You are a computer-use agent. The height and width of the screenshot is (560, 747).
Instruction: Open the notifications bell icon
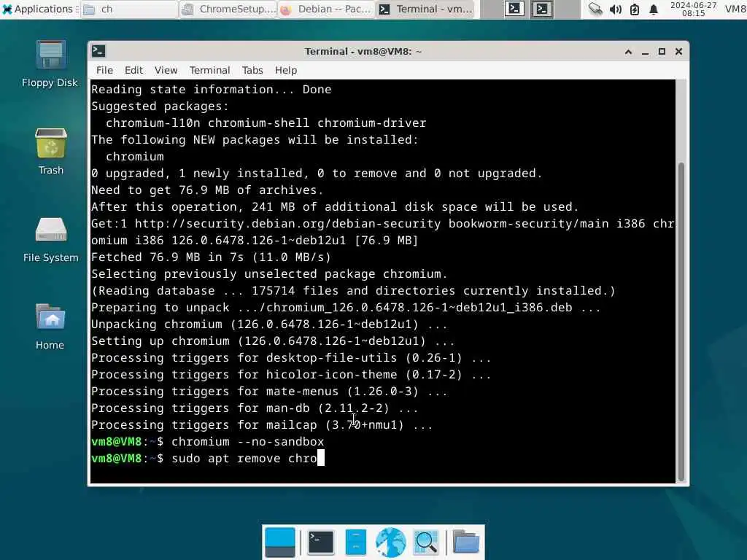[654, 9]
